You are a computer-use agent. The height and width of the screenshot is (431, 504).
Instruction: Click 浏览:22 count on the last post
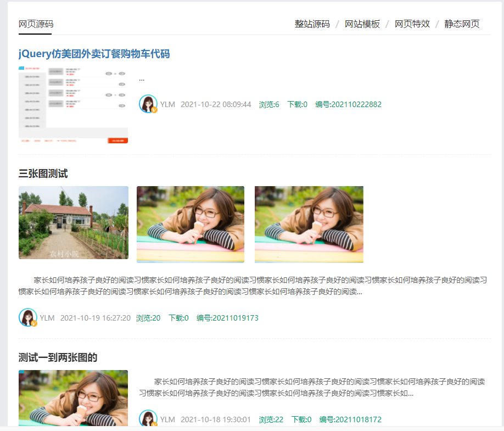(x=271, y=419)
